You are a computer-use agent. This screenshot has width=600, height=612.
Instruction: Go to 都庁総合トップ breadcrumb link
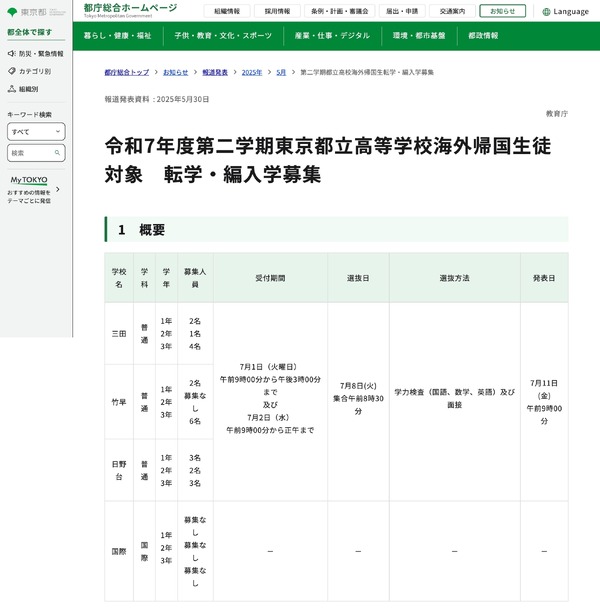coord(126,73)
